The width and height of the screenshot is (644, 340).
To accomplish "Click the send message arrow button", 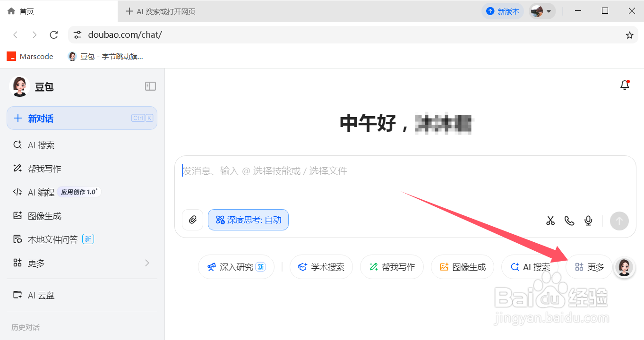I will (619, 221).
